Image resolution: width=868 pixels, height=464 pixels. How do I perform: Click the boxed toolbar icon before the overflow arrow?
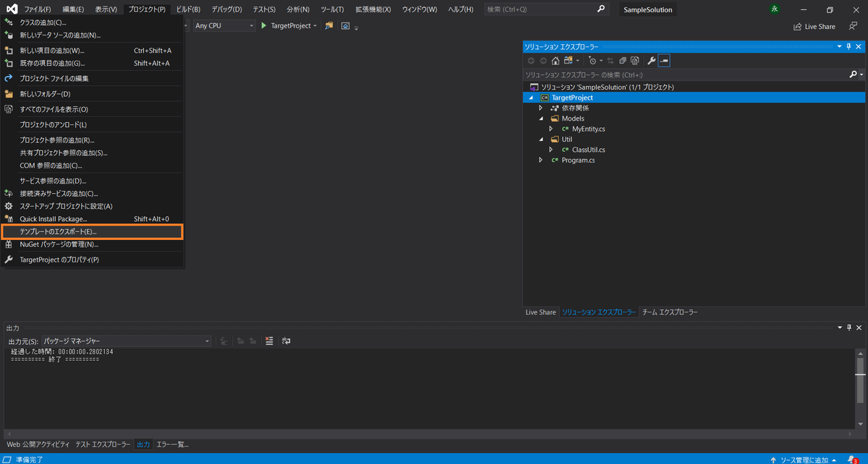click(x=345, y=25)
